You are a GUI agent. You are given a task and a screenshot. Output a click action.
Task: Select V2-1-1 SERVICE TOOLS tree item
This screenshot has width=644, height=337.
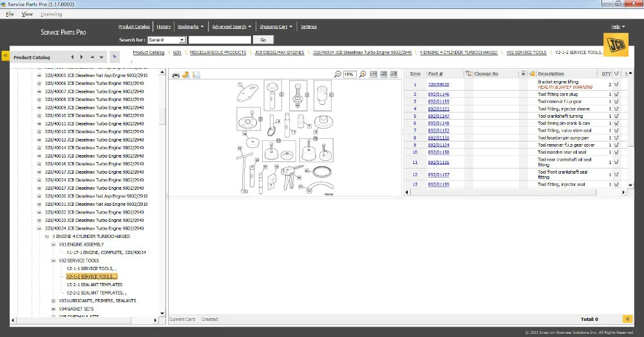[91, 269]
